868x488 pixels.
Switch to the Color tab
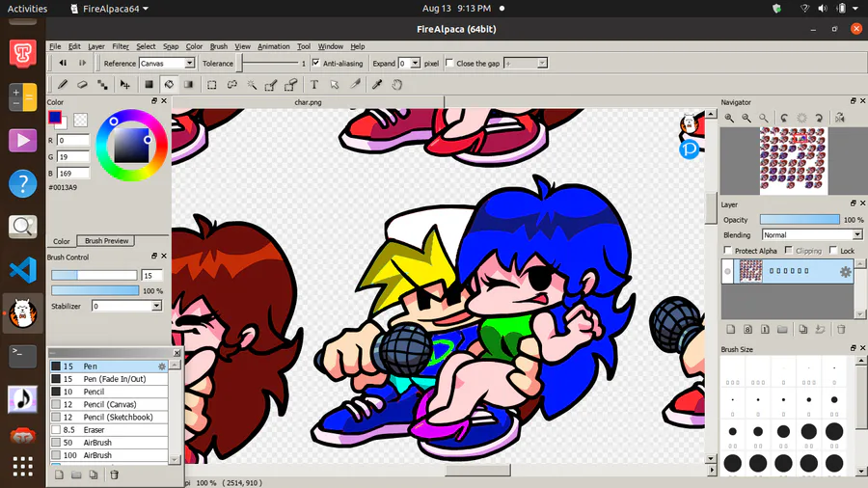click(61, 241)
